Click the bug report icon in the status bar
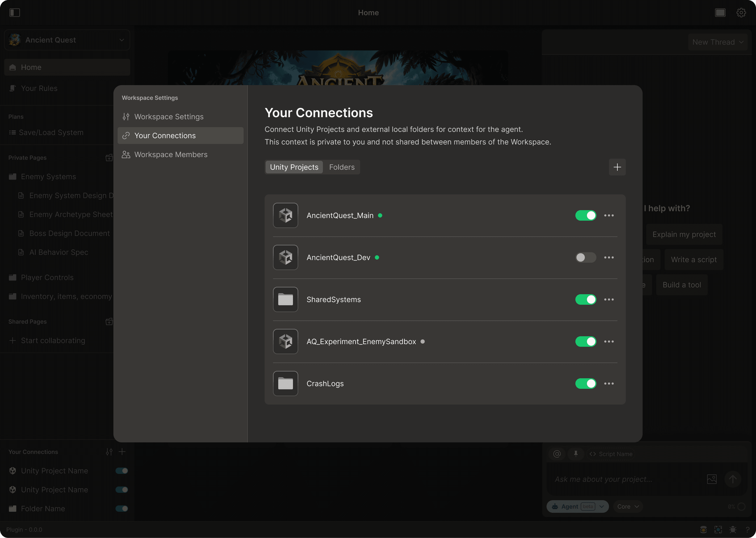Screen dimensions: 756x538 (x=733, y=529)
